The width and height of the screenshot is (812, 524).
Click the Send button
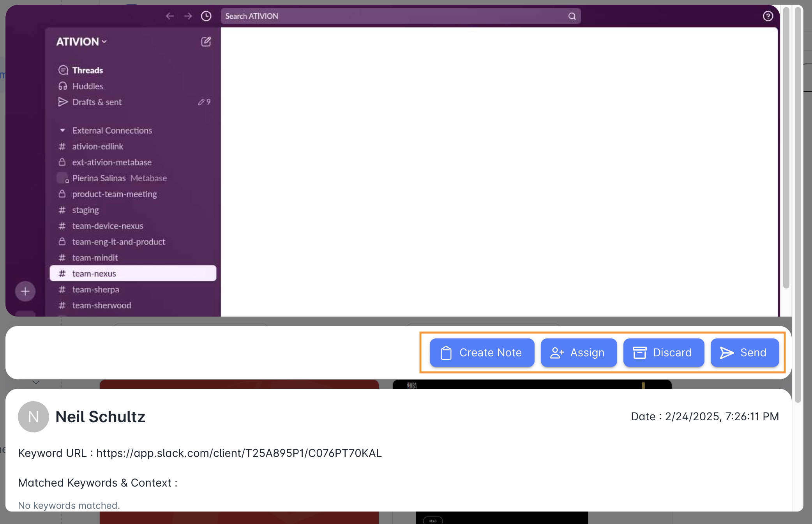tap(745, 353)
